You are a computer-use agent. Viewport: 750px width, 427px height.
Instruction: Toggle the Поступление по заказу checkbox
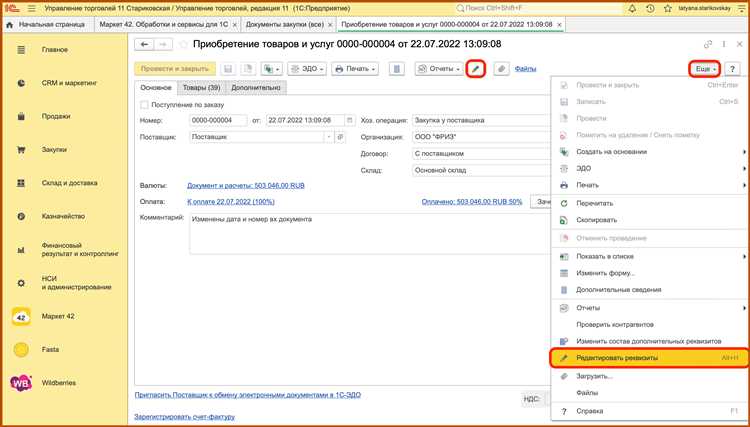141,105
